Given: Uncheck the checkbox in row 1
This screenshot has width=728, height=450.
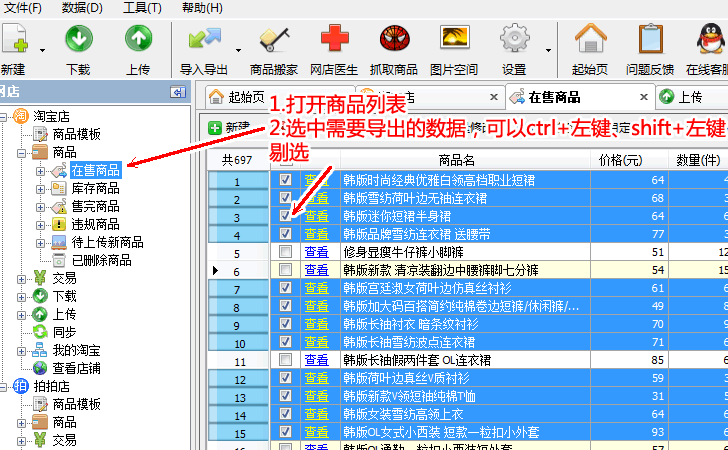Looking at the screenshot, I should point(285,179).
